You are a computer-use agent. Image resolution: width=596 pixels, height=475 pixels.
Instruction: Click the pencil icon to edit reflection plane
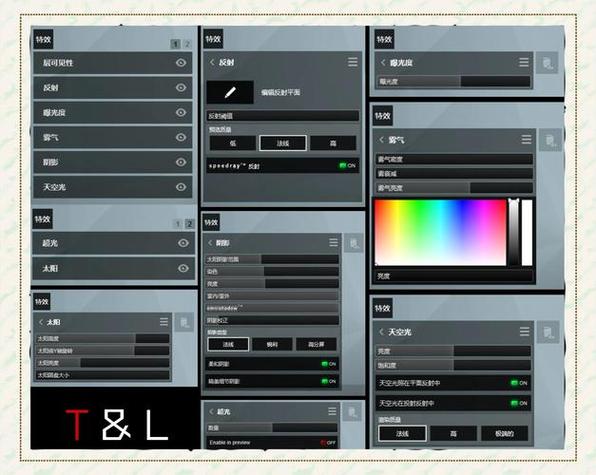click(230, 92)
